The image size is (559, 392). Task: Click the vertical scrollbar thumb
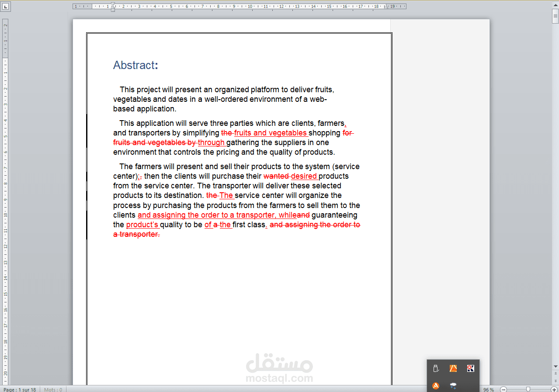click(556, 16)
